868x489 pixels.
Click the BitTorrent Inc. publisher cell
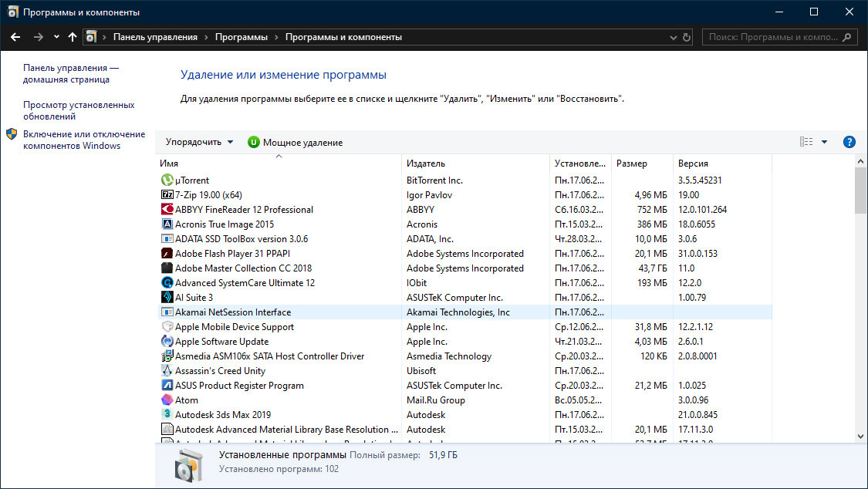click(x=434, y=180)
